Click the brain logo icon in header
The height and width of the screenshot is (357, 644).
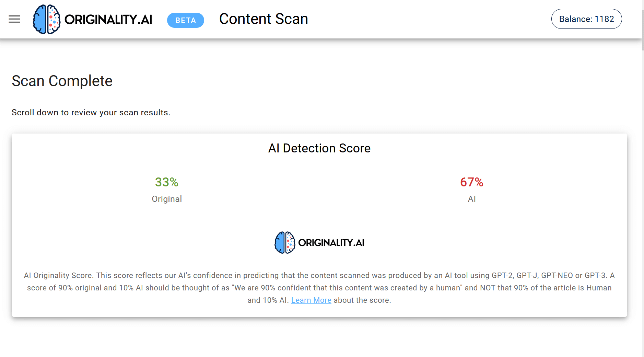[x=47, y=19]
